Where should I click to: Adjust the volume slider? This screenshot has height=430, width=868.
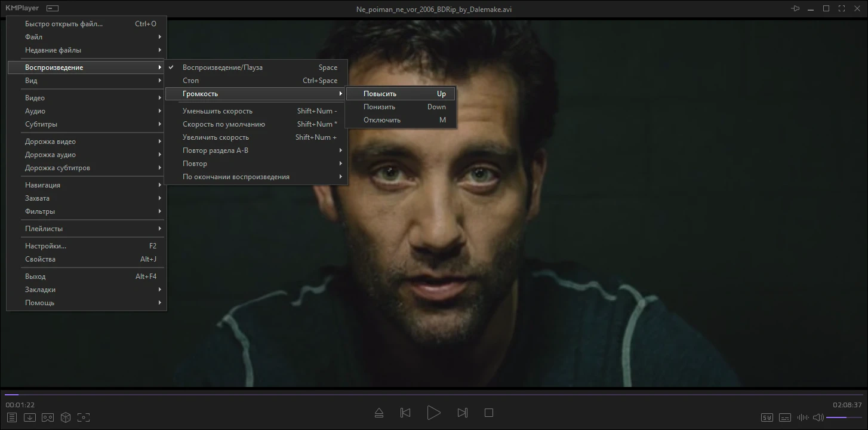(844, 417)
